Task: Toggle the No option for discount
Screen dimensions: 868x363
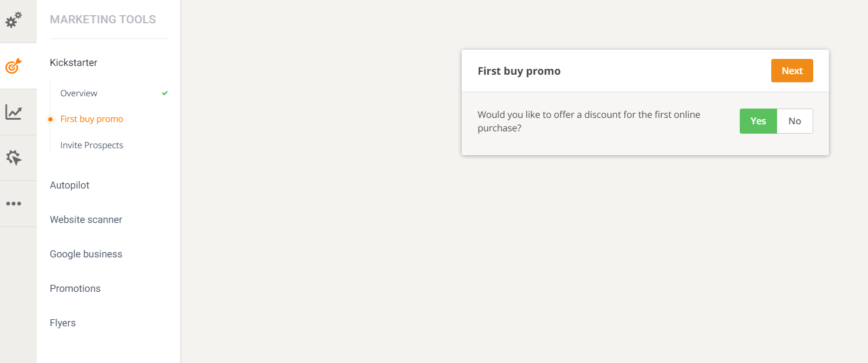Action: [795, 121]
